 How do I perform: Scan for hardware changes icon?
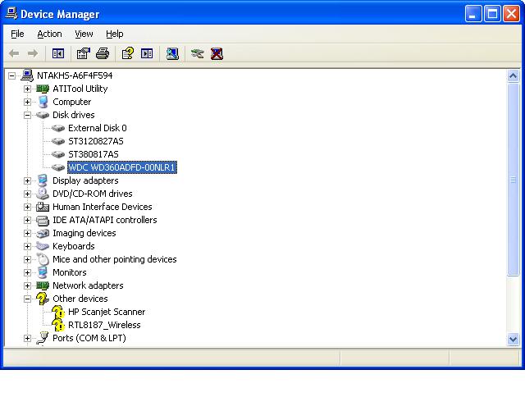coord(172,53)
